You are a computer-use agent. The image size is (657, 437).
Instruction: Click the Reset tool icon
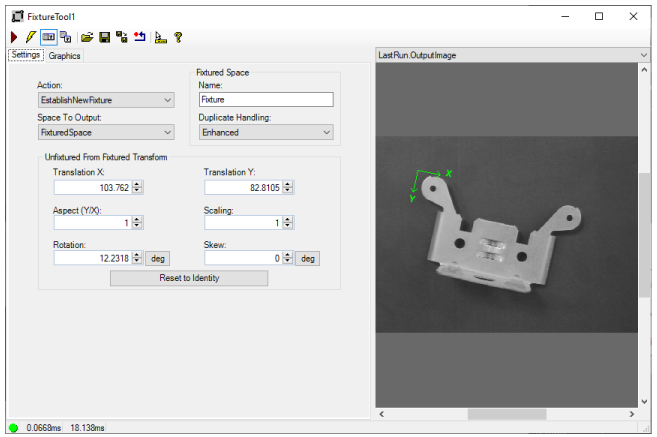click(139, 37)
